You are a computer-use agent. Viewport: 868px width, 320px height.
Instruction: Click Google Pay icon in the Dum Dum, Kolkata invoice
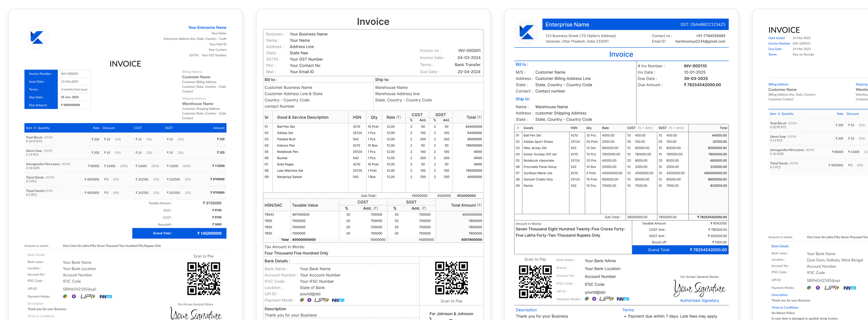[809, 288]
